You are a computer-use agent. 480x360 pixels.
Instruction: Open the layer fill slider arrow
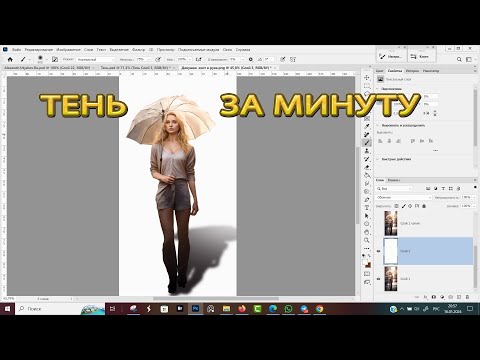point(474,206)
